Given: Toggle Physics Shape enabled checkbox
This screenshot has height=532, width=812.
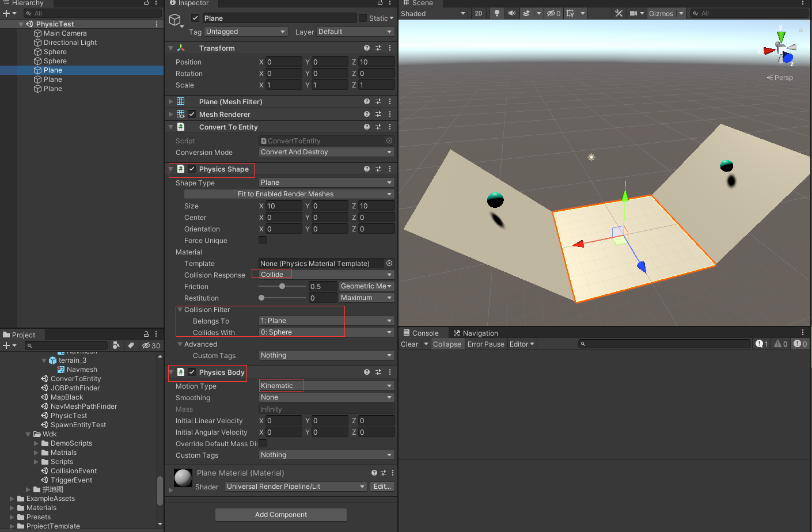Looking at the screenshot, I should (192, 169).
